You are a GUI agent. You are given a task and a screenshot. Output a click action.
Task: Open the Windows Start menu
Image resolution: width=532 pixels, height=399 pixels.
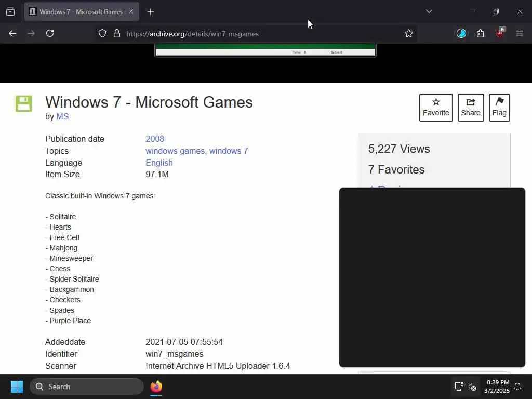point(17,387)
